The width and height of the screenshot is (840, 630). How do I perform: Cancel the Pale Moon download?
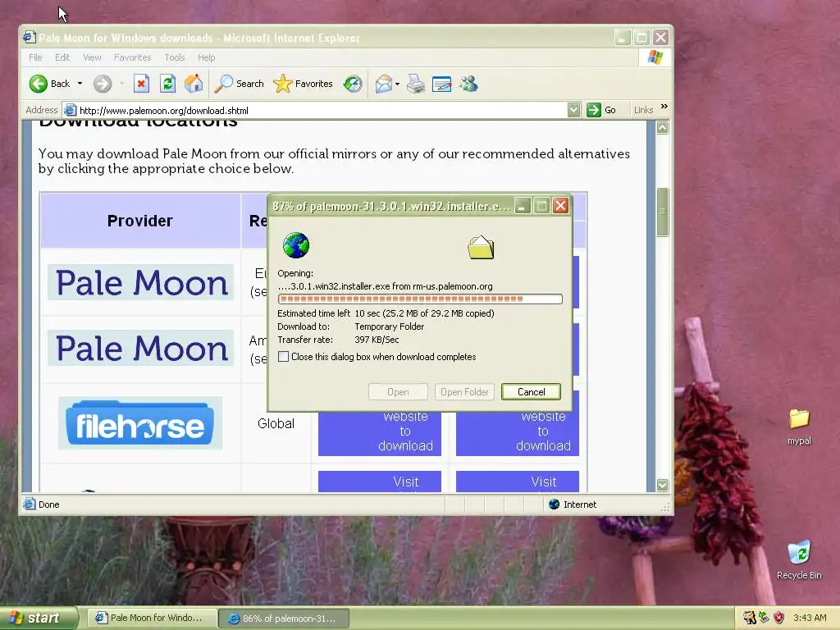[531, 391]
